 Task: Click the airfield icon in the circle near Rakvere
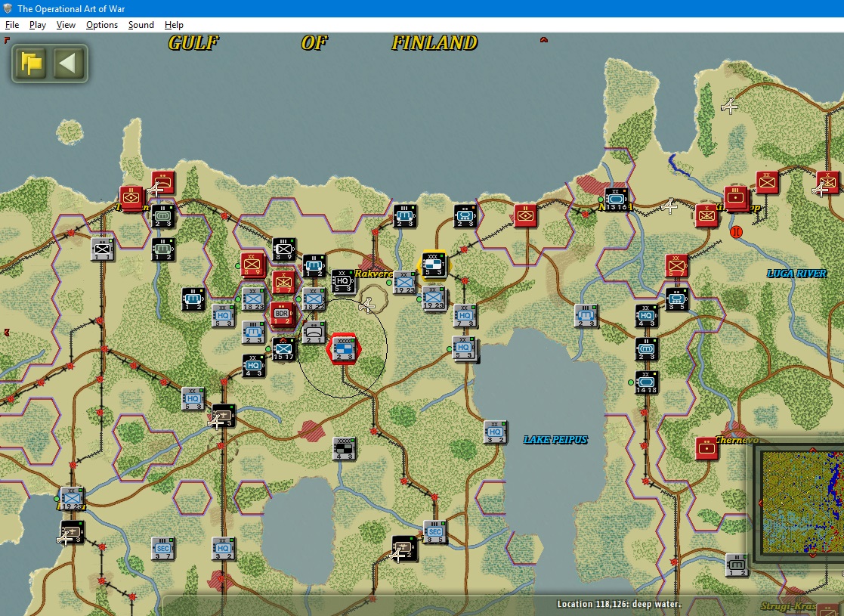click(x=366, y=306)
